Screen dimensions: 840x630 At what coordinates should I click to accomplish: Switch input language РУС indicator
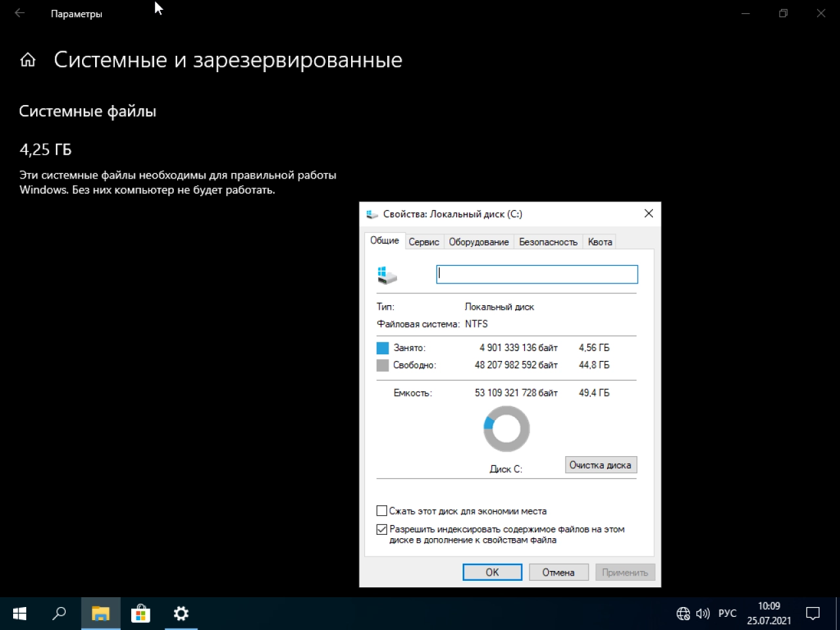pos(727,614)
